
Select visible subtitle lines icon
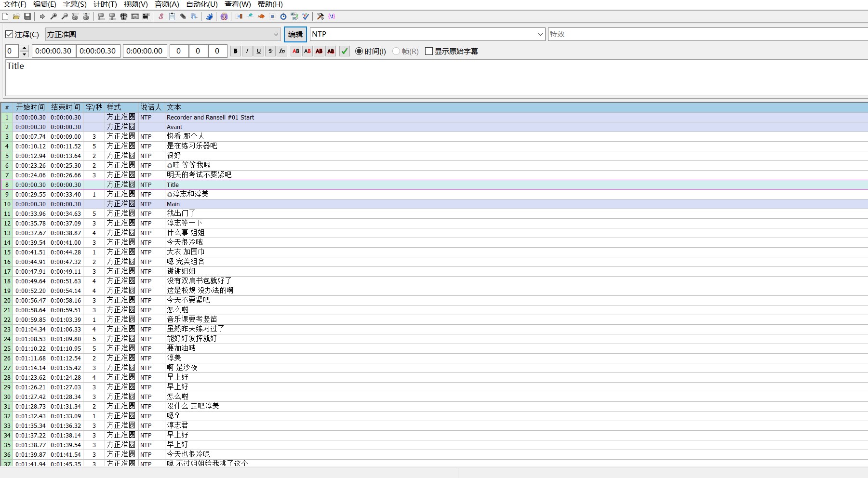tap(124, 16)
